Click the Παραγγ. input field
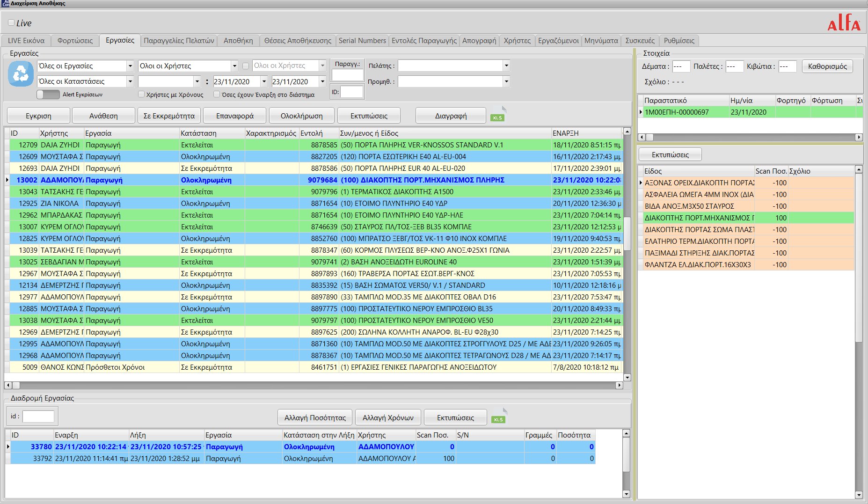 [348, 75]
